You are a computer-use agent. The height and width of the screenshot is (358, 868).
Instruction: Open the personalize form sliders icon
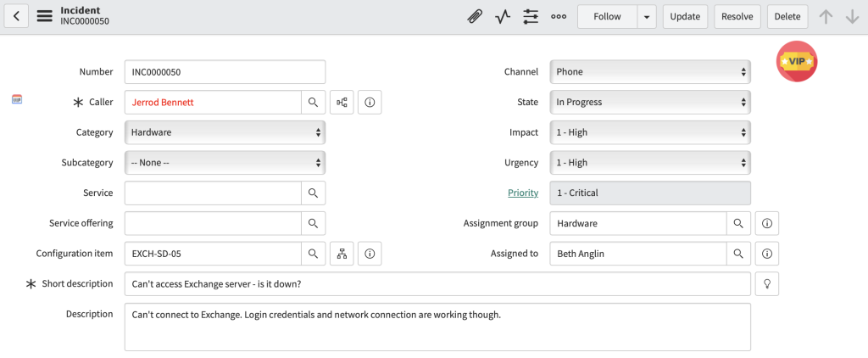[x=531, y=17]
